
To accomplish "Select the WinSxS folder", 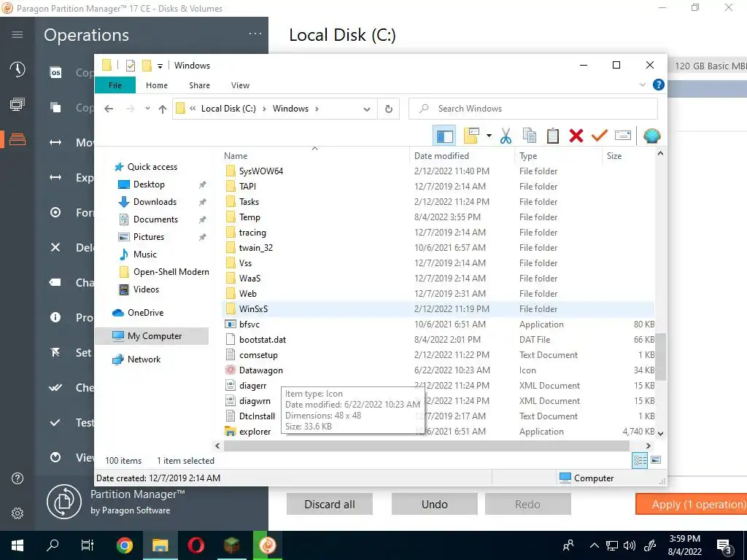I will coord(438,309).
